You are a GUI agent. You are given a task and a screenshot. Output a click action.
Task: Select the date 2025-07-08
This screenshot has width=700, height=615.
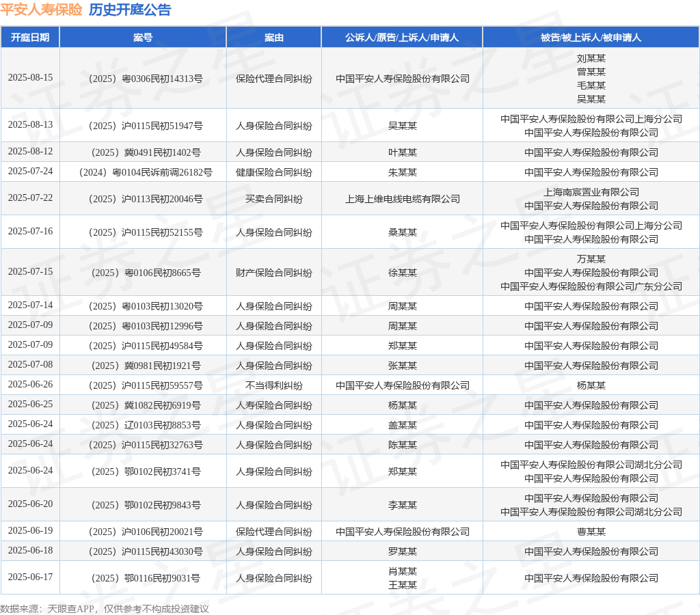click(30, 365)
